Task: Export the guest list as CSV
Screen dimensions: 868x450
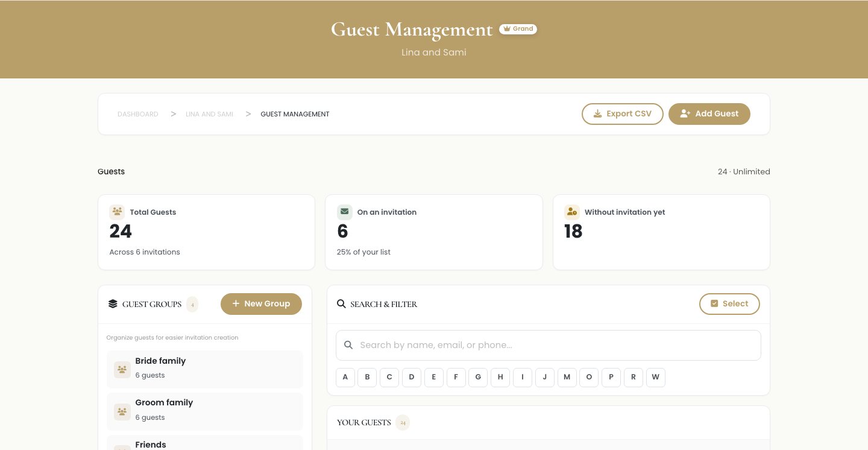Action: pos(623,114)
